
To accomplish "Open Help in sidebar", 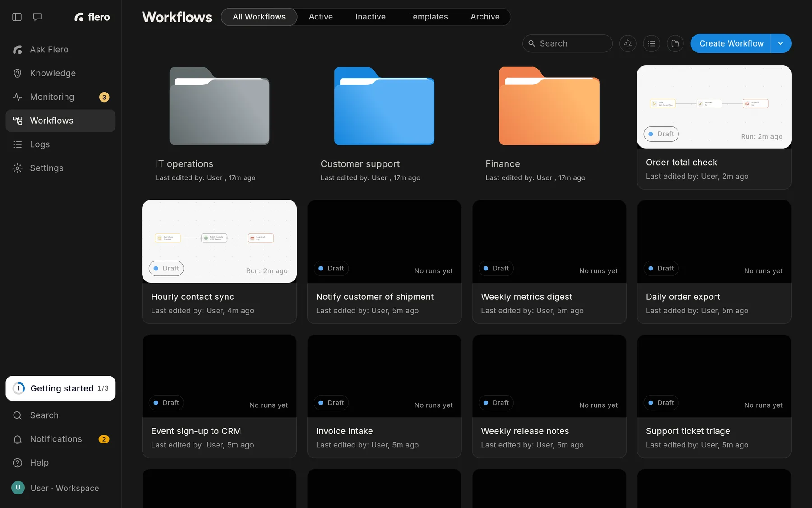I will (60, 463).
